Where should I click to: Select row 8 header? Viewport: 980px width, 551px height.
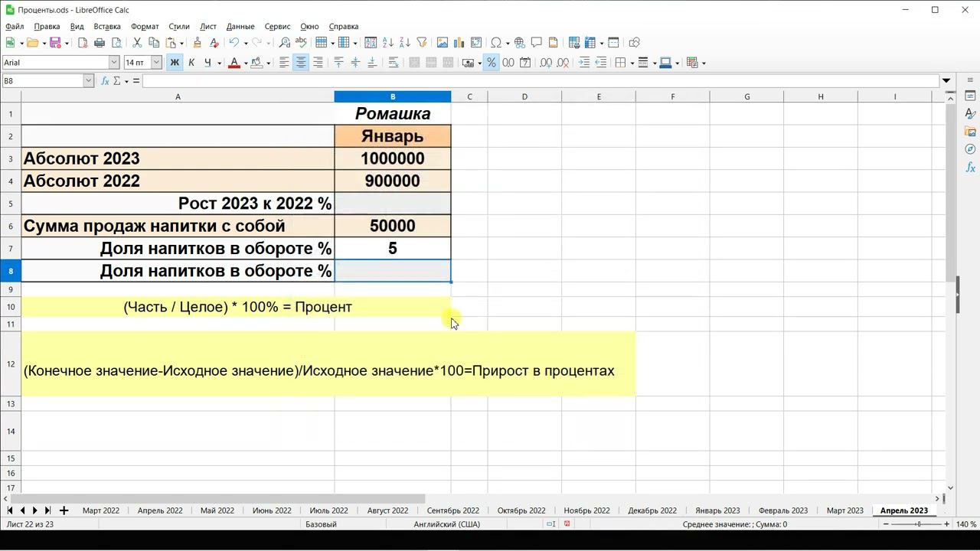(x=11, y=271)
